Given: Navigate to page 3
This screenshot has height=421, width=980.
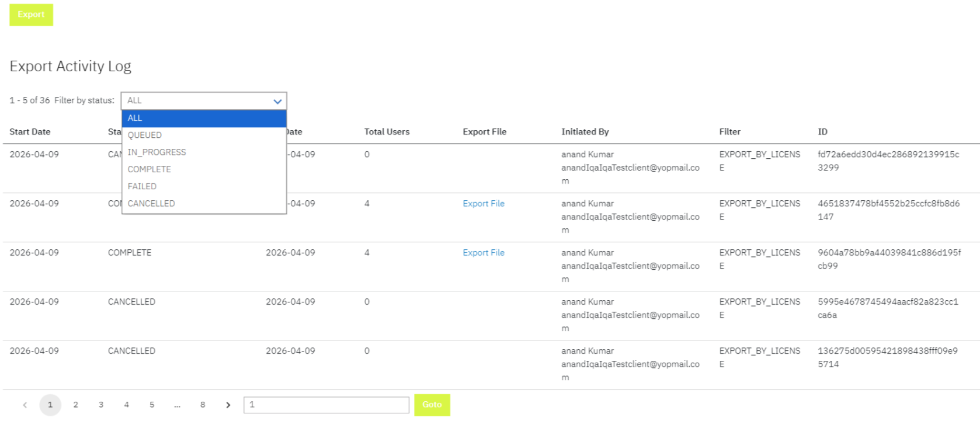Looking at the screenshot, I should (x=101, y=405).
